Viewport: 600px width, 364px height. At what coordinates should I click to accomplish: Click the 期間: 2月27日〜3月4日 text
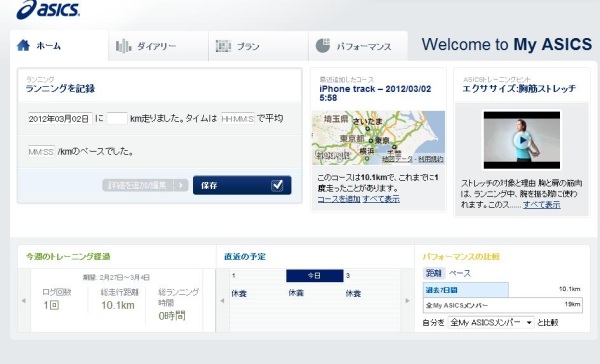(116, 277)
